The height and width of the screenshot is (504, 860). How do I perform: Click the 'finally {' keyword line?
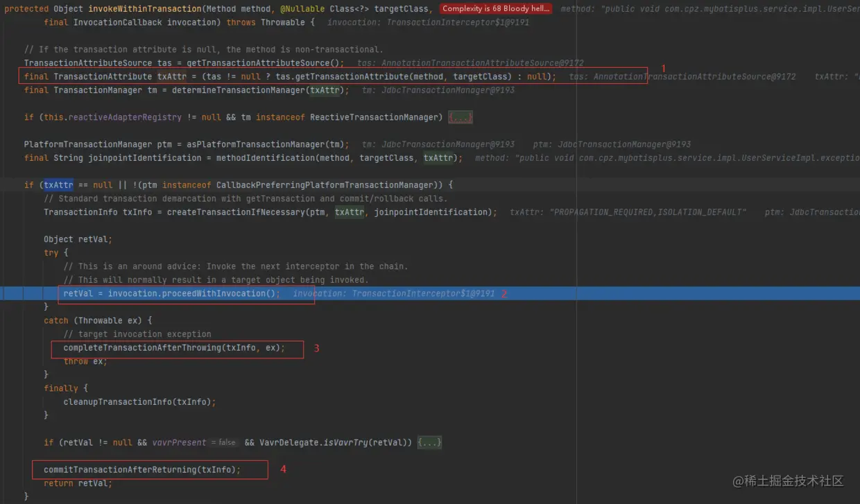(x=66, y=388)
